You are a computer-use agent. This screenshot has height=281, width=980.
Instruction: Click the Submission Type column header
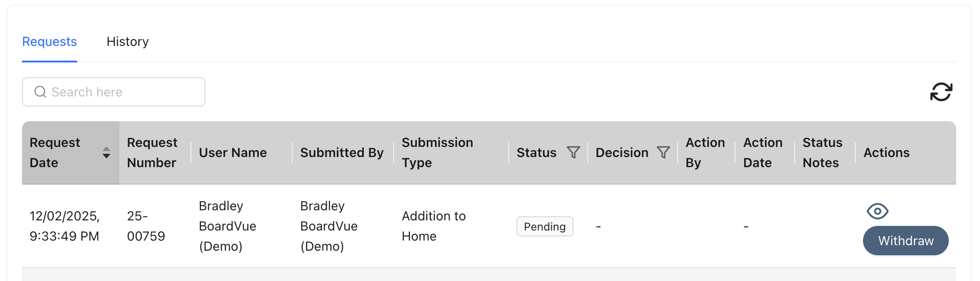coord(437,152)
